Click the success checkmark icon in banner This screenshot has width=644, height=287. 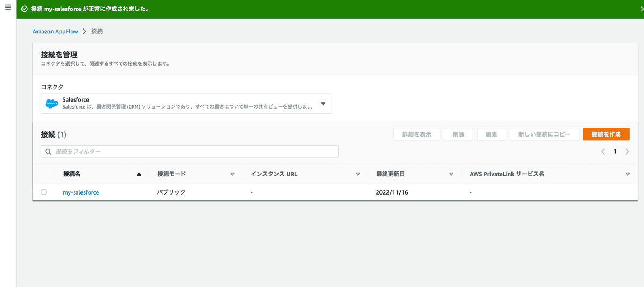pos(24,9)
